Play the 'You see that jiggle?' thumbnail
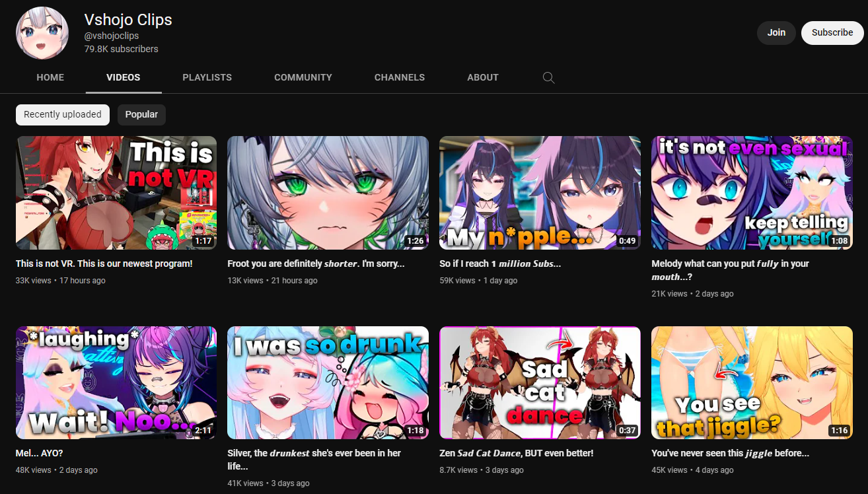 tap(752, 383)
